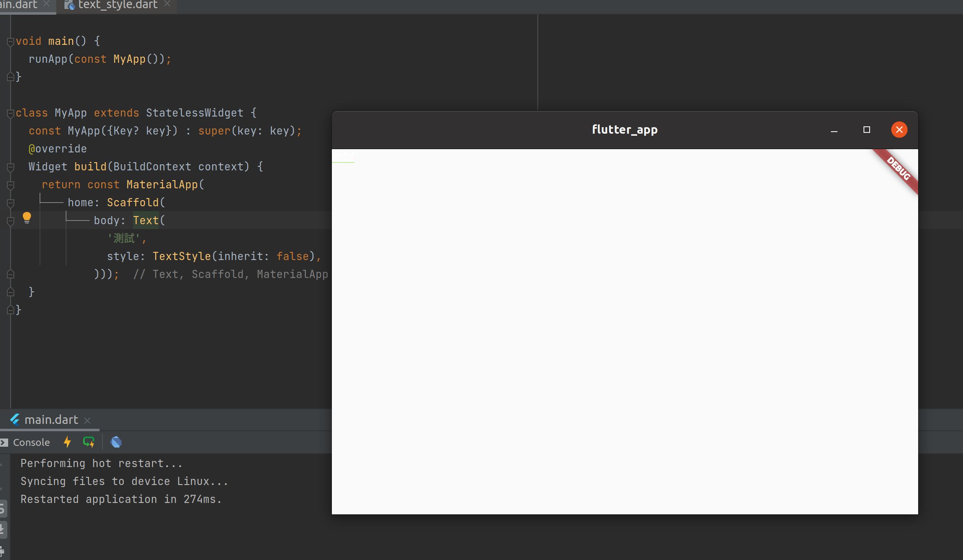Click the intention lightbulb in the editor gutter
Viewport: 963px width, 560px height.
pyautogui.click(x=27, y=217)
